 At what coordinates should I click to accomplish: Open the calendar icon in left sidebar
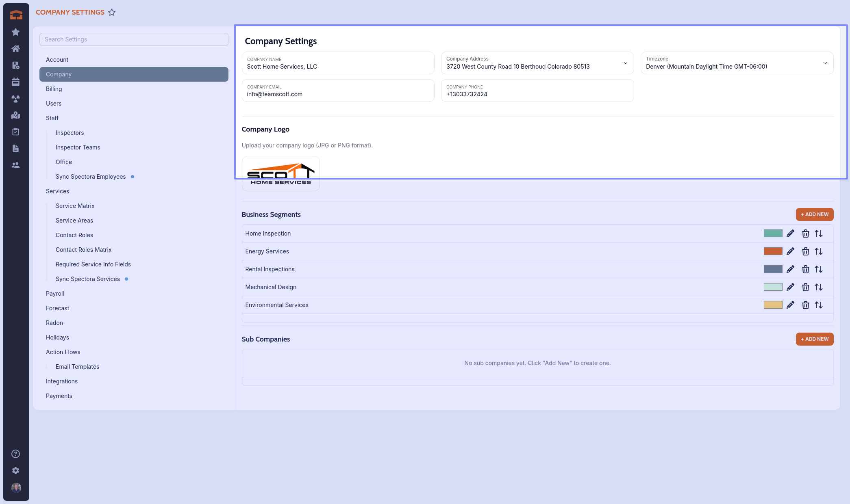16,82
